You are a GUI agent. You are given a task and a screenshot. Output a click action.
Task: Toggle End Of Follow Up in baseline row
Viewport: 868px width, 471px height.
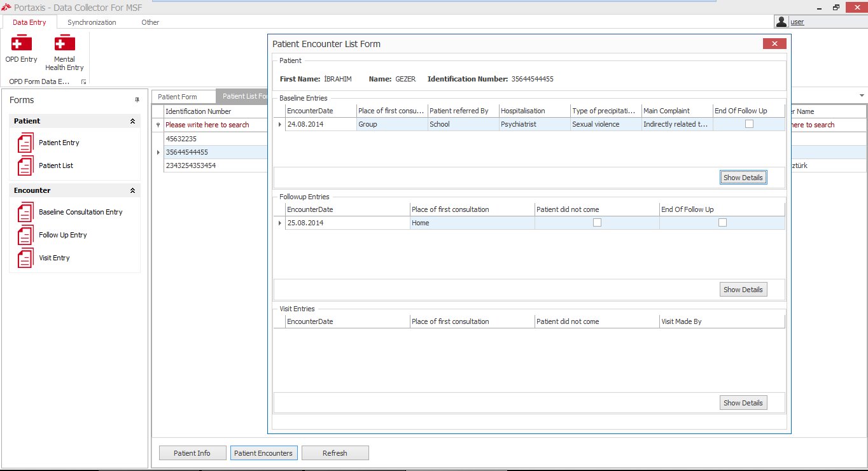[749, 124]
